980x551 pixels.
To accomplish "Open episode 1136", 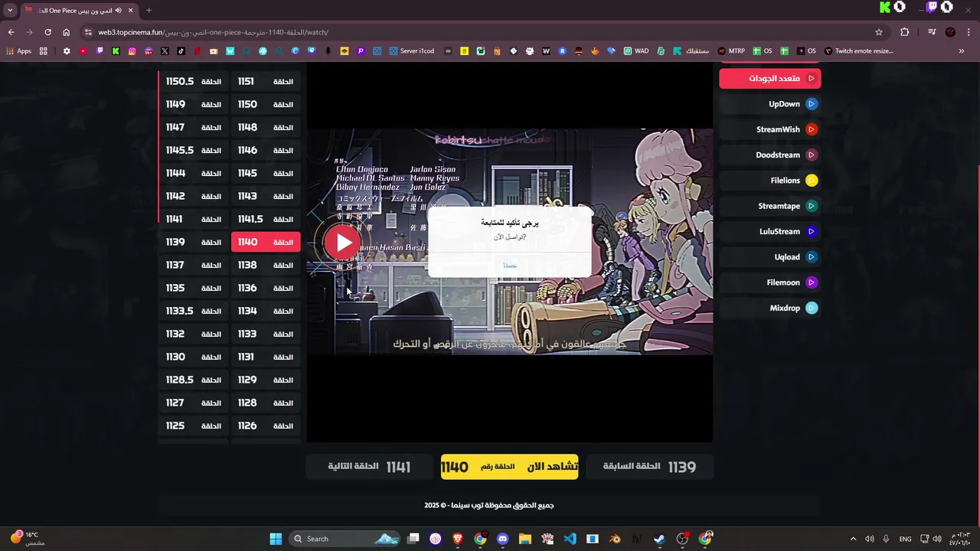I will (266, 288).
